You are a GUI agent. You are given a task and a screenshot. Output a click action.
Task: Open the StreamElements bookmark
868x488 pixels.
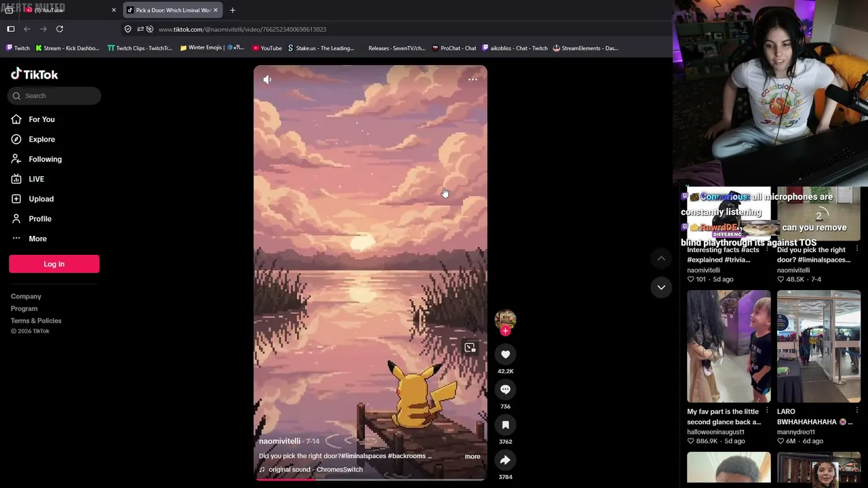(x=585, y=48)
